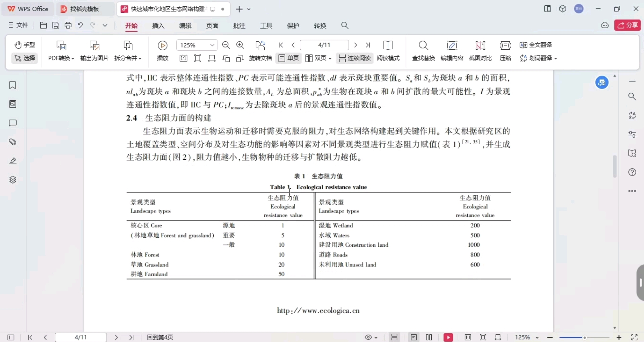Activate the Select tool (选择)
The width and height of the screenshot is (644, 342).
(x=25, y=58)
